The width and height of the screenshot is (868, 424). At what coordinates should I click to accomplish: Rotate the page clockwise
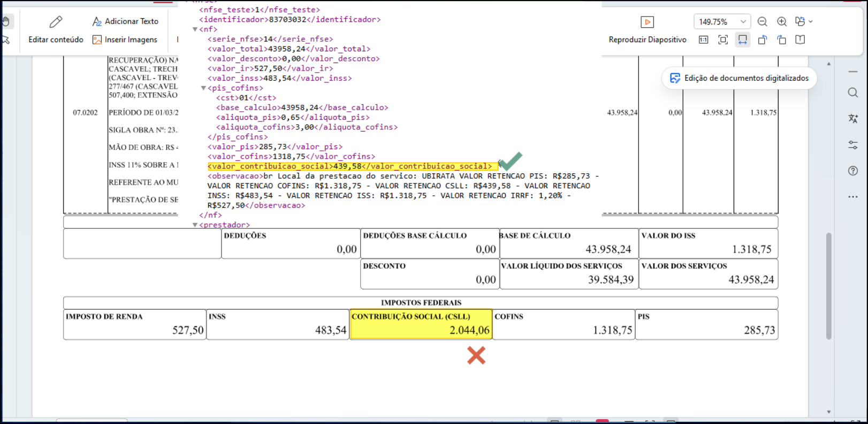tap(782, 40)
